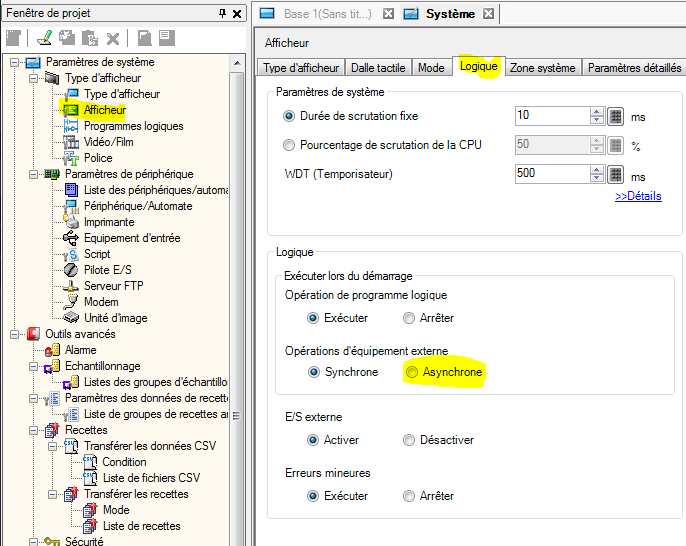
Task: Switch to the Dalle tactile tab
Action: click(x=378, y=68)
